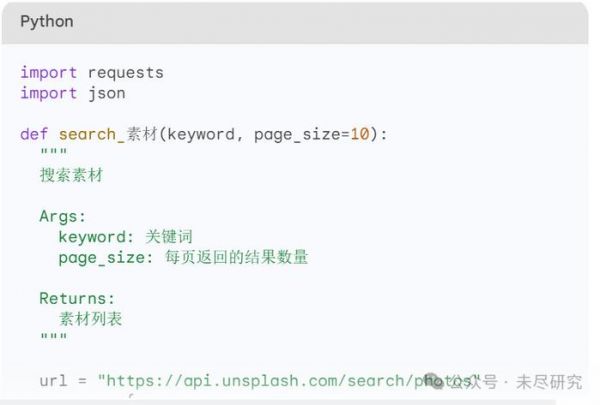600x405 pixels.
Task: Click the closing triple quotes of the docstring
Action: (x=53, y=339)
